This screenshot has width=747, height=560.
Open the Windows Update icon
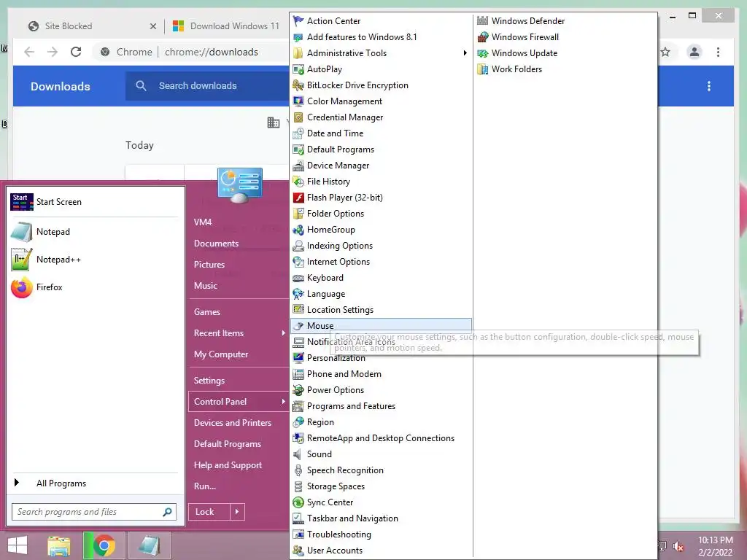coord(483,52)
